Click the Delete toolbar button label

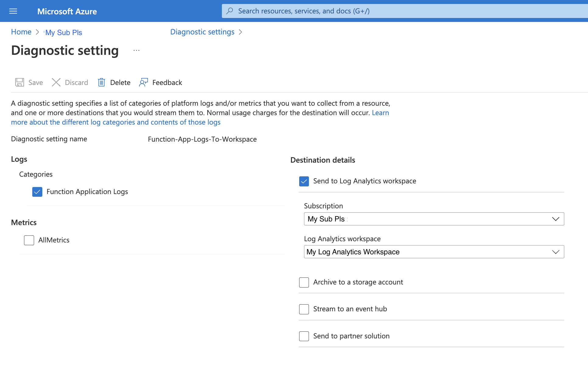(x=120, y=83)
